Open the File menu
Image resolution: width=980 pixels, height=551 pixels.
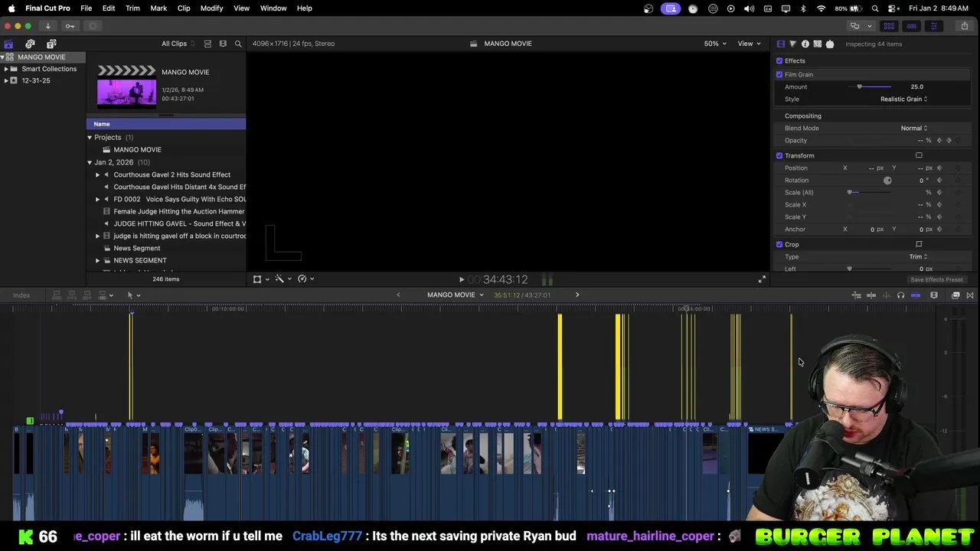86,8
